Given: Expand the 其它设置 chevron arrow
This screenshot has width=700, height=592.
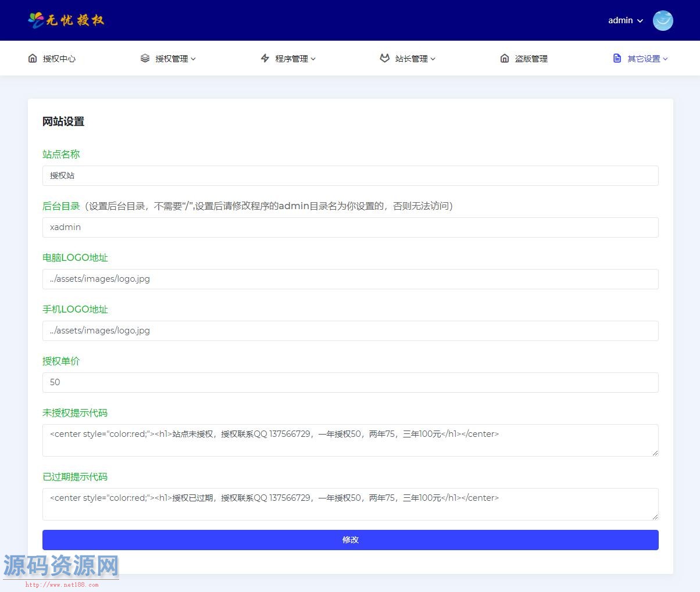Looking at the screenshot, I should point(666,59).
